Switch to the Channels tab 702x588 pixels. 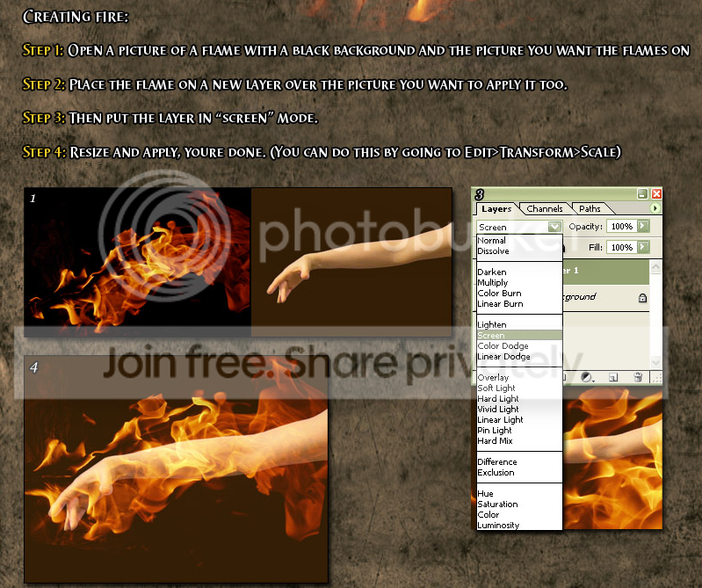coord(544,209)
